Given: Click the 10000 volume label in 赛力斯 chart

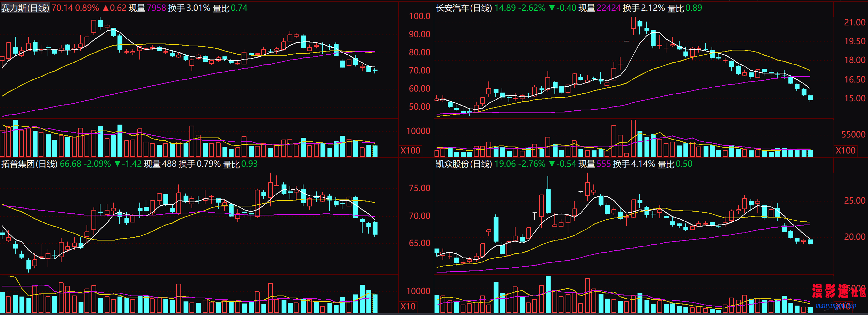Looking at the screenshot, I should click(418, 131).
